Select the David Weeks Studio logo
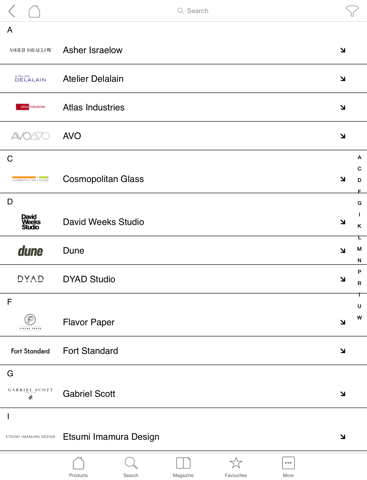 pyautogui.click(x=31, y=222)
